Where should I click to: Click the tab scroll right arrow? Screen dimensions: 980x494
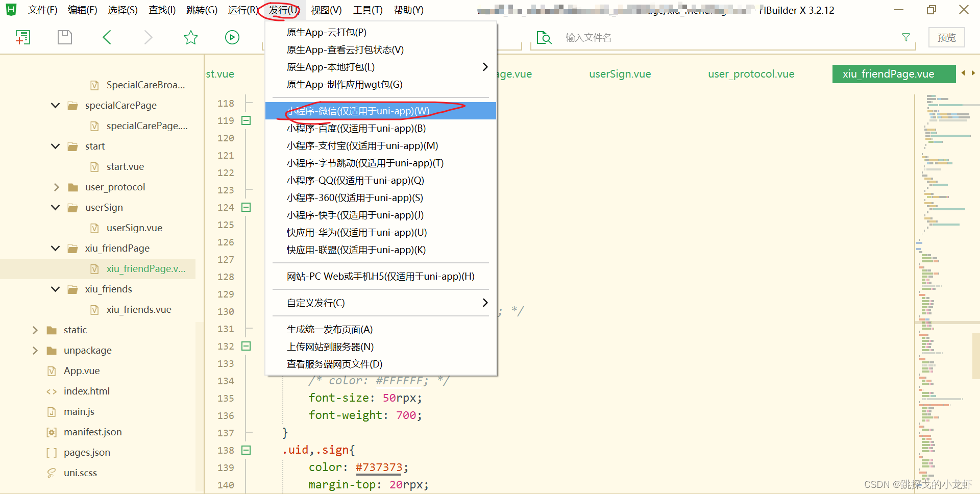pyautogui.click(x=973, y=73)
